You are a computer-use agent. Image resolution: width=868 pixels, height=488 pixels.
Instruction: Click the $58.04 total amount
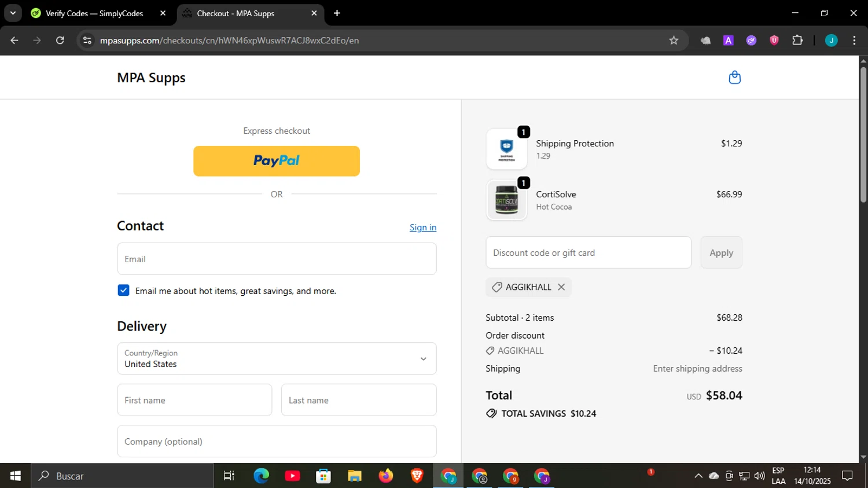[x=724, y=395]
